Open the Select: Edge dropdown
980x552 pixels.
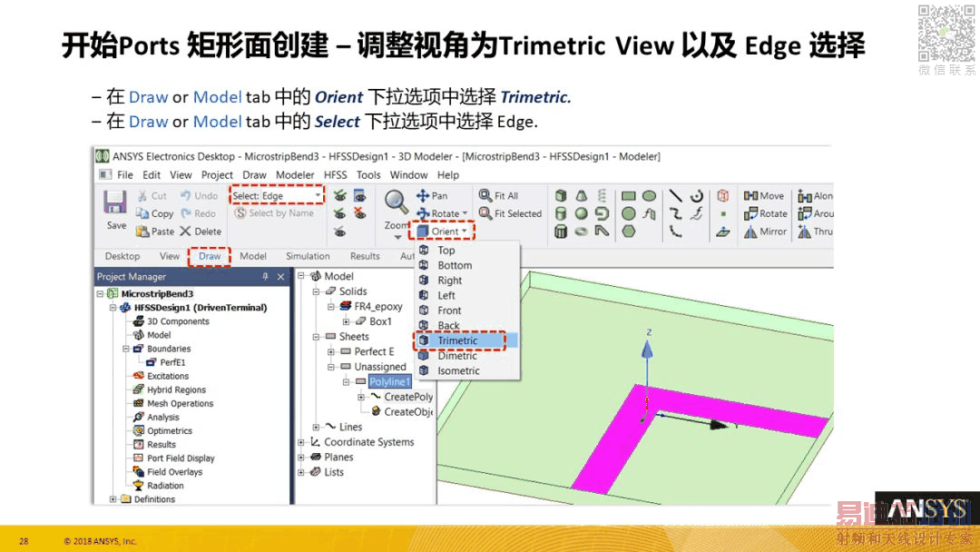click(277, 196)
